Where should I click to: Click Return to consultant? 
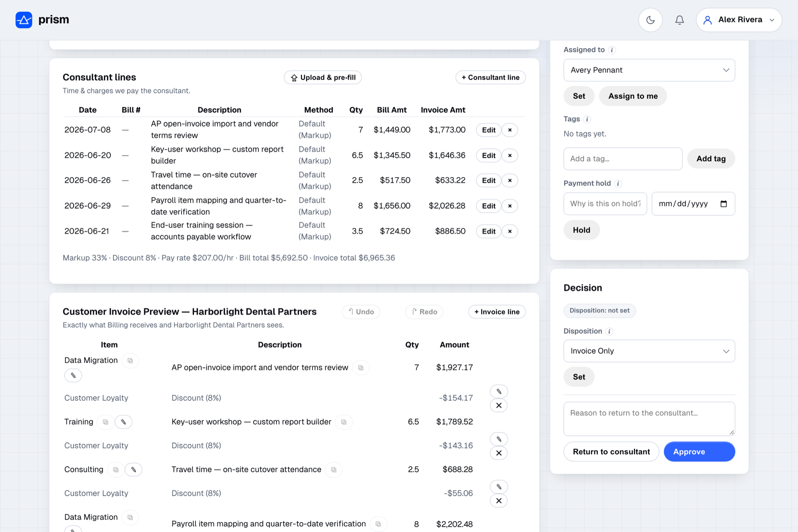tap(611, 452)
